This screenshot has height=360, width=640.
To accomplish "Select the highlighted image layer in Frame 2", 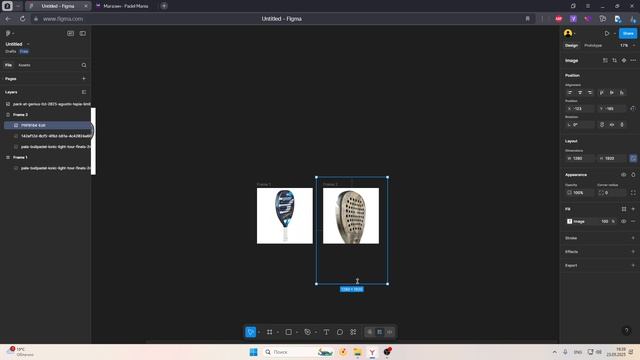I will point(47,125).
